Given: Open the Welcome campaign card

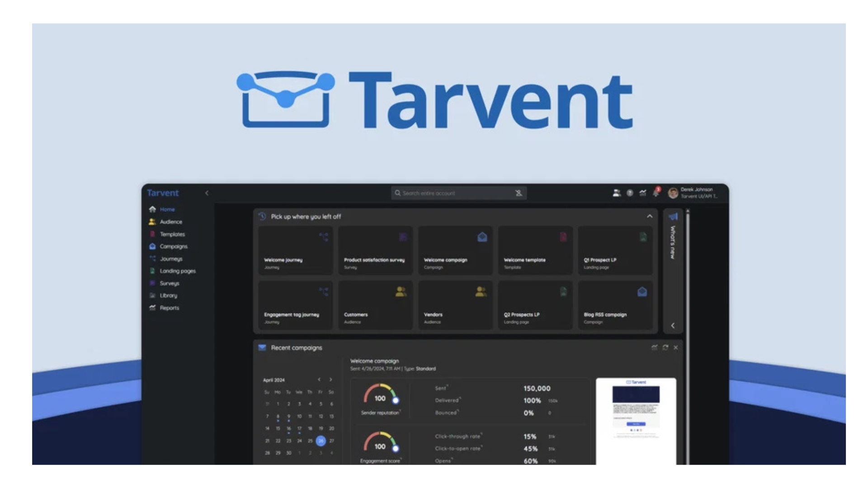Looking at the screenshot, I should (455, 250).
